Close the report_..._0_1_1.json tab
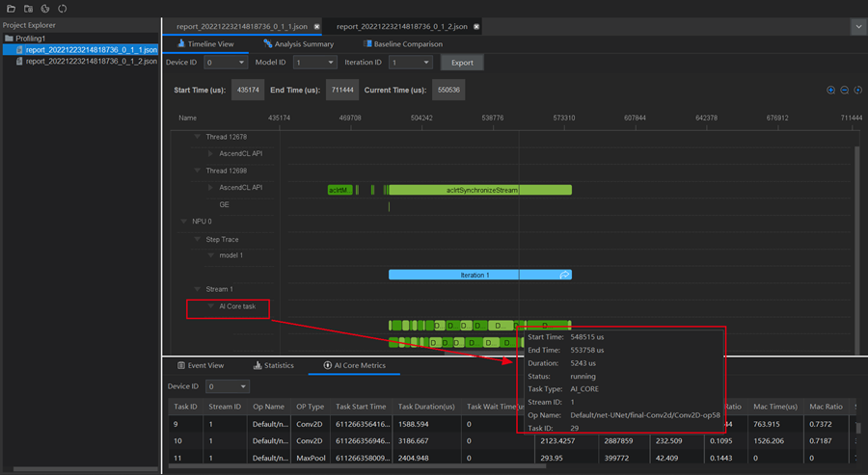The image size is (868, 475). pyautogui.click(x=317, y=27)
